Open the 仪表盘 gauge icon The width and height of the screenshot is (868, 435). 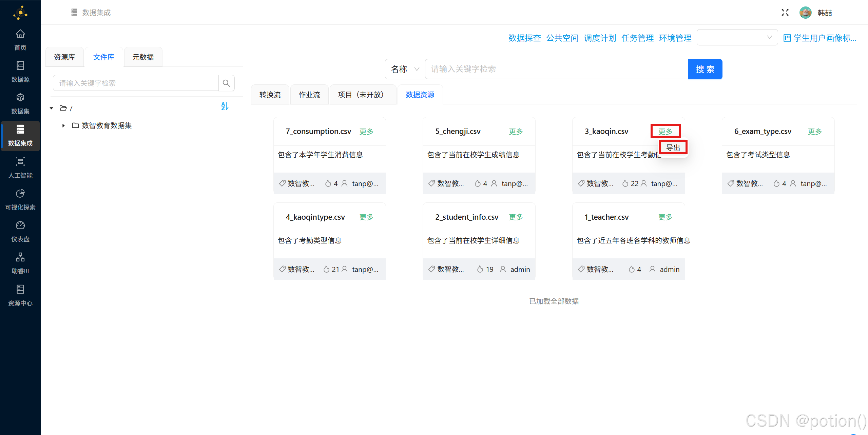pos(20,225)
